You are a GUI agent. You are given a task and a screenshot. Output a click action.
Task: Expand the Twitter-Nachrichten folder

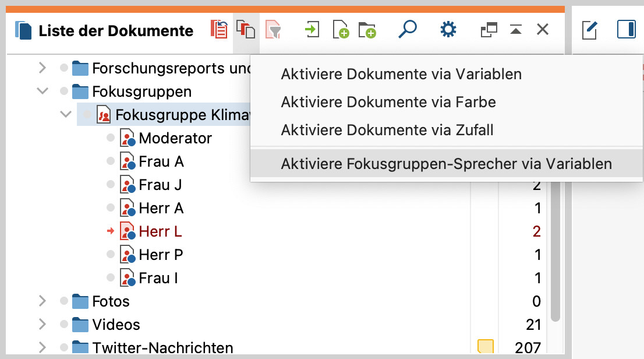click(43, 347)
